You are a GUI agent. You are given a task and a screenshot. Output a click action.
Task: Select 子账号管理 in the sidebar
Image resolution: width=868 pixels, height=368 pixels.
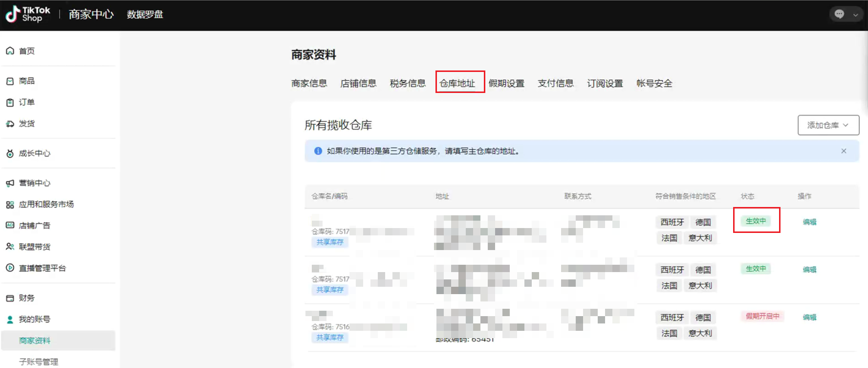39,362
